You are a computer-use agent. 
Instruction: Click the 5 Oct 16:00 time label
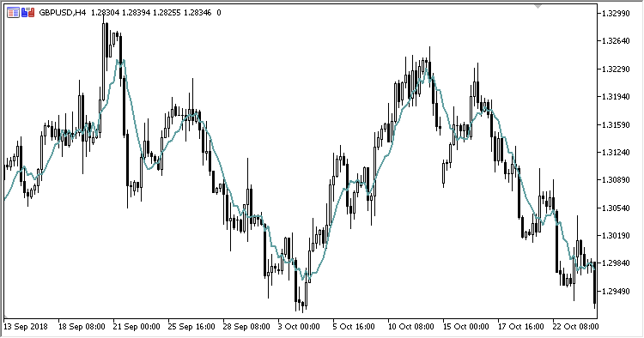pos(354,327)
